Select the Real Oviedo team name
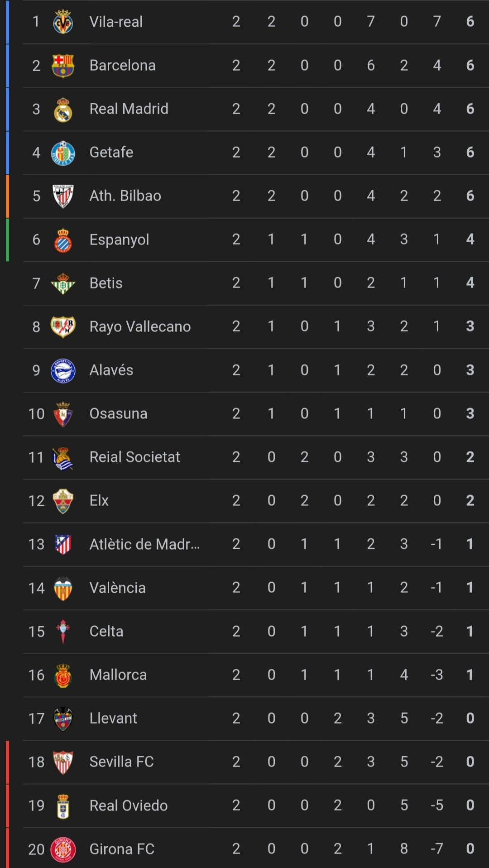This screenshot has height=868, width=489. pos(129,806)
